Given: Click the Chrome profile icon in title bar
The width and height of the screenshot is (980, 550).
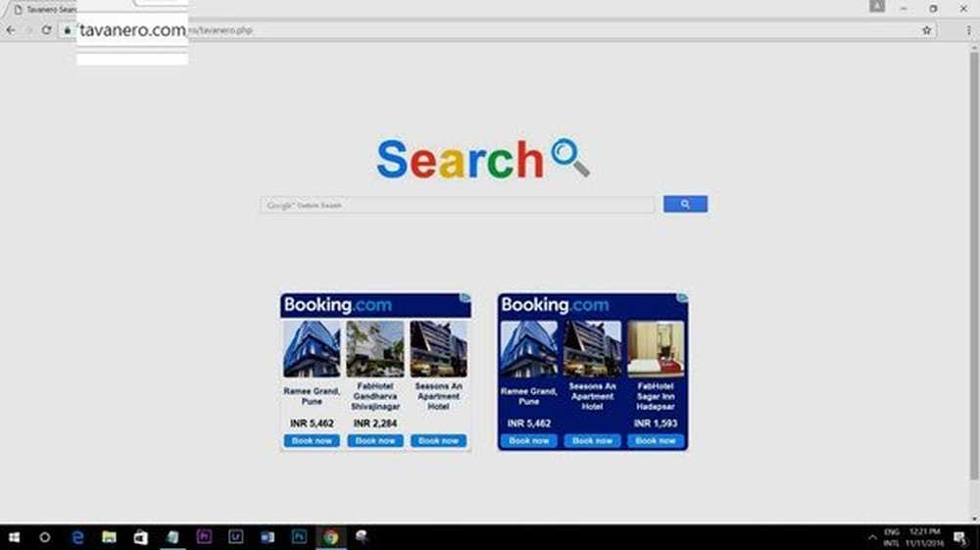Looking at the screenshot, I should pyautogui.click(x=877, y=6).
